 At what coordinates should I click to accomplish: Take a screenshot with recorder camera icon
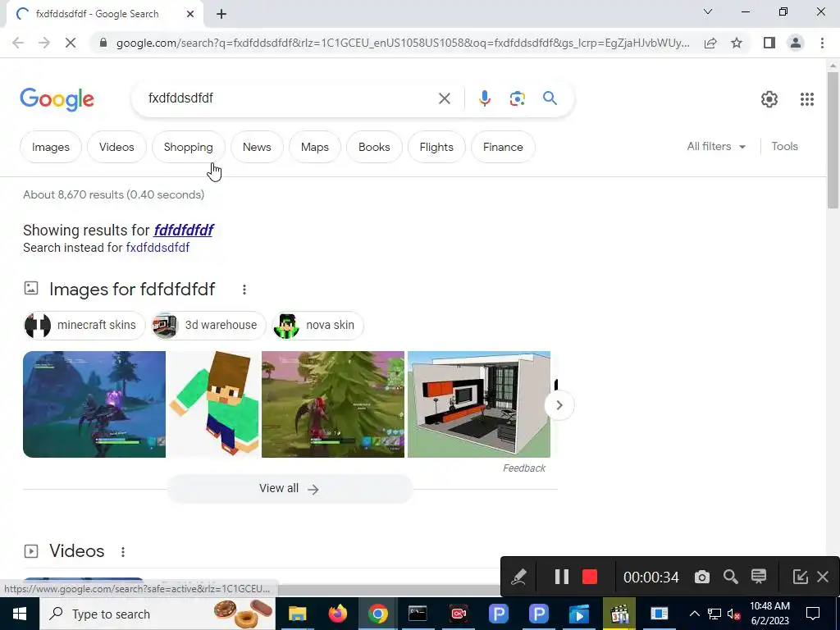coord(702,577)
